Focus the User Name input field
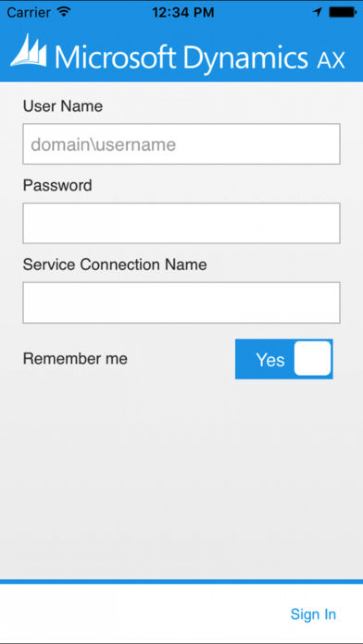The height and width of the screenshot is (644, 363). pos(181,144)
